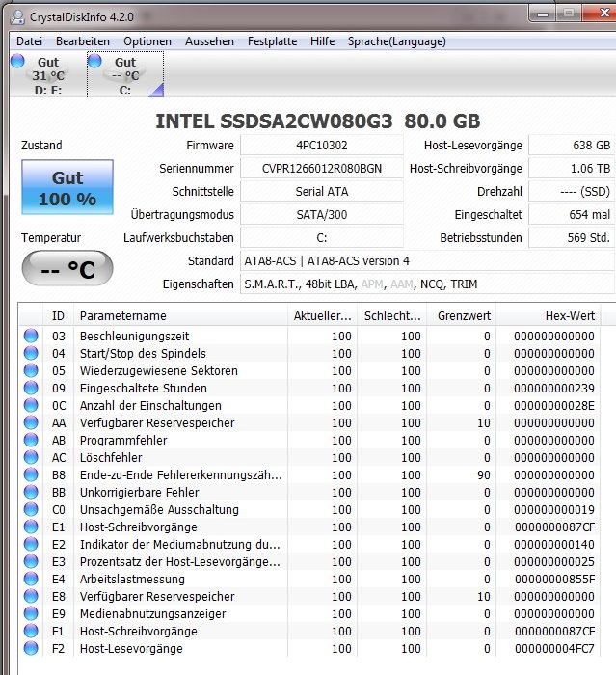This screenshot has height=675, width=616.
Task: Click status icon of Löschfehler row
Action: pos(31,457)
